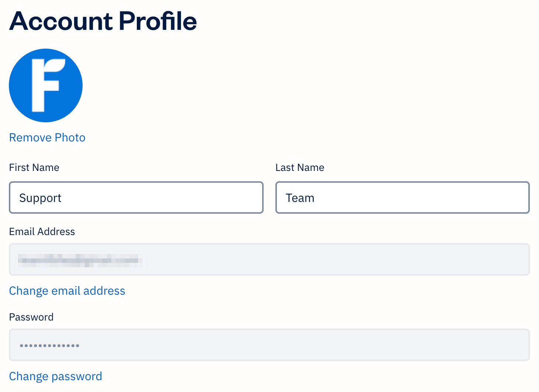Remove the profile photo
Image resolution: width=539 pixels, height=392 pixels.
[47, 138]
